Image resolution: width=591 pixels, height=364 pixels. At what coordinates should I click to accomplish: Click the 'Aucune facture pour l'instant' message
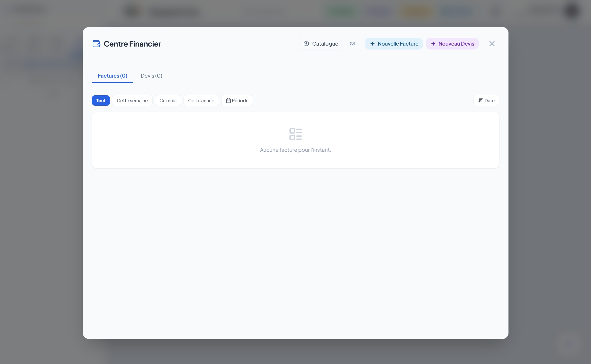tap(295, 150)
